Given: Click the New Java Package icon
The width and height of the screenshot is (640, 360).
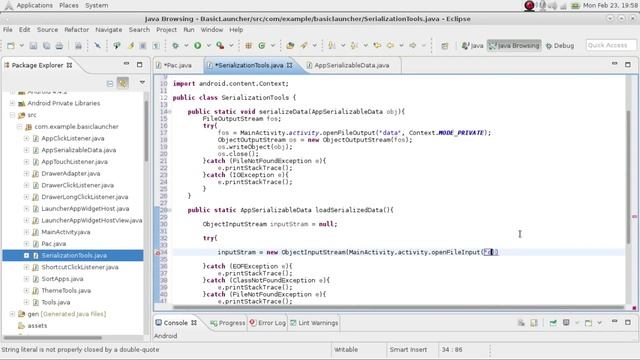Looking at the screenshot, I should tap(248, 46).
